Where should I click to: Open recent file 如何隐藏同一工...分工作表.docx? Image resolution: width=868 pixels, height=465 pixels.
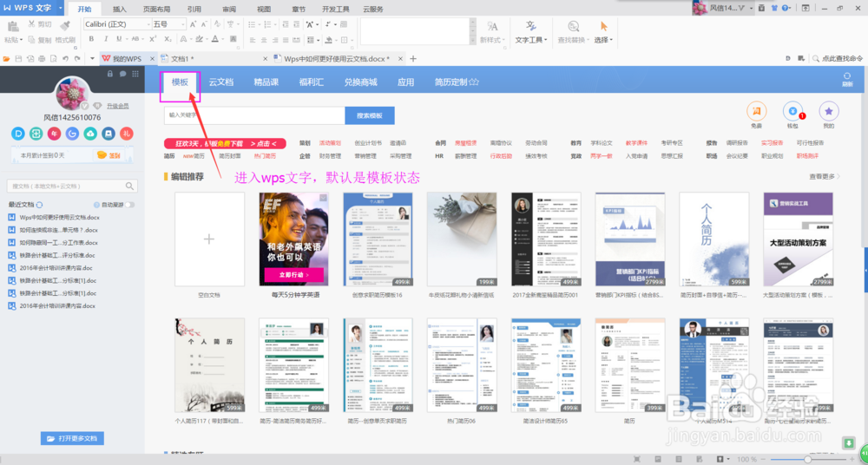click(58, 242)
